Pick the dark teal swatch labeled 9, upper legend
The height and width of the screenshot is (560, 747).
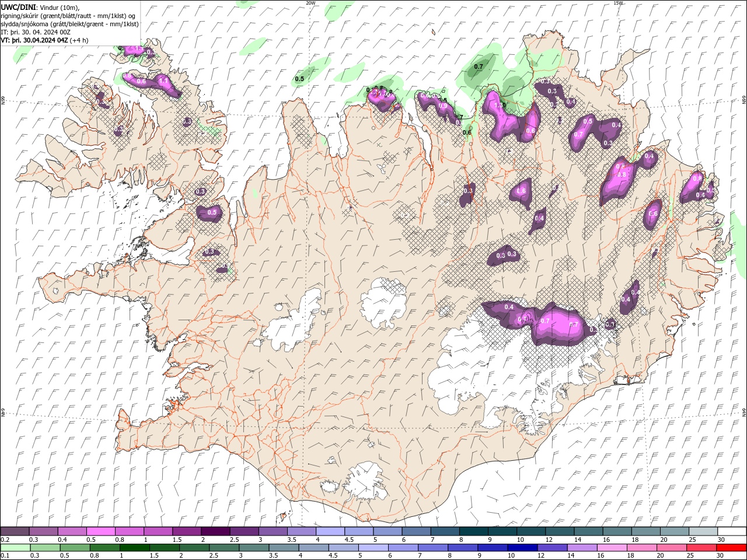[x=473, y=531]
